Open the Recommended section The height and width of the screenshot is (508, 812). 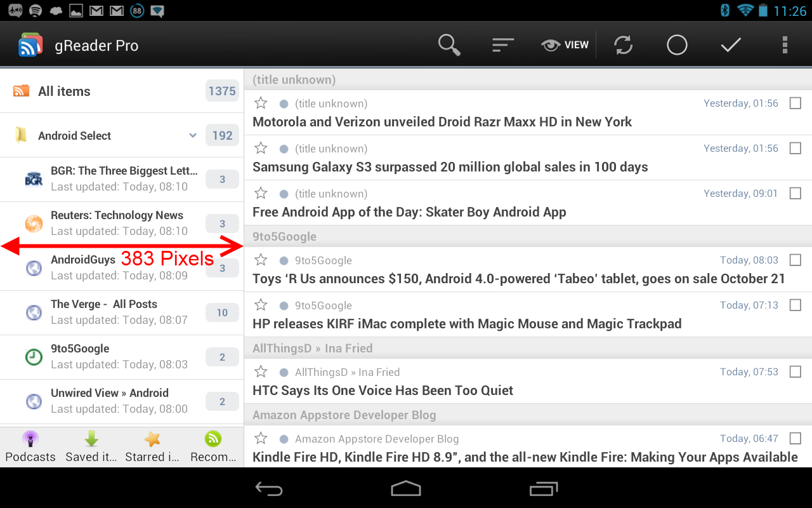(x=213, y=445)
